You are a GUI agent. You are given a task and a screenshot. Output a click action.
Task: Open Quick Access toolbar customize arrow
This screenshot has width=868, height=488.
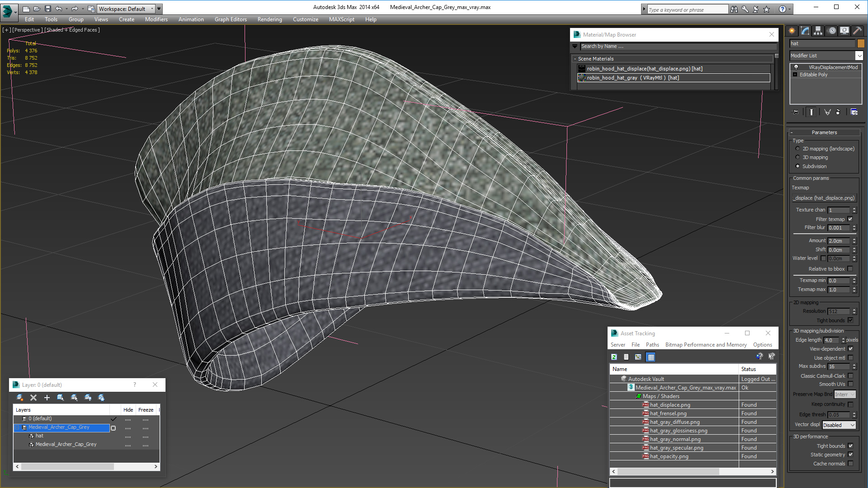pyautogui.click(x=159, y=9)
